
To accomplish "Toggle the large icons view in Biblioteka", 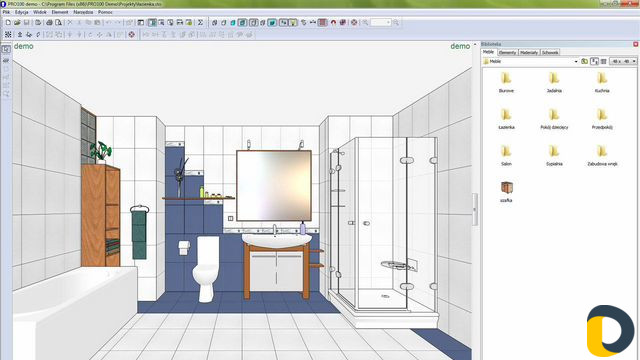I will click(594, 61).
